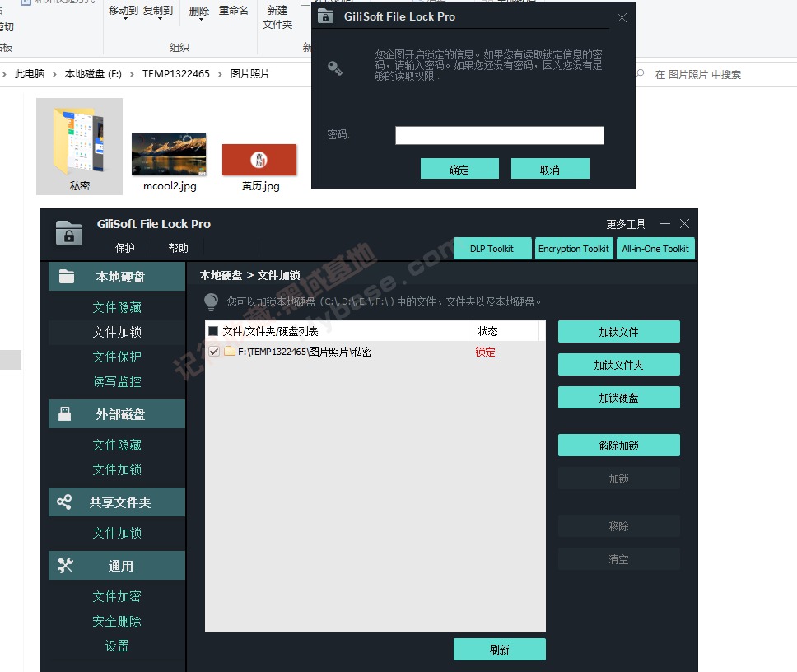
Task: Click folder icon in F:\TEMP1322465 list row
Action: (230, 352)
